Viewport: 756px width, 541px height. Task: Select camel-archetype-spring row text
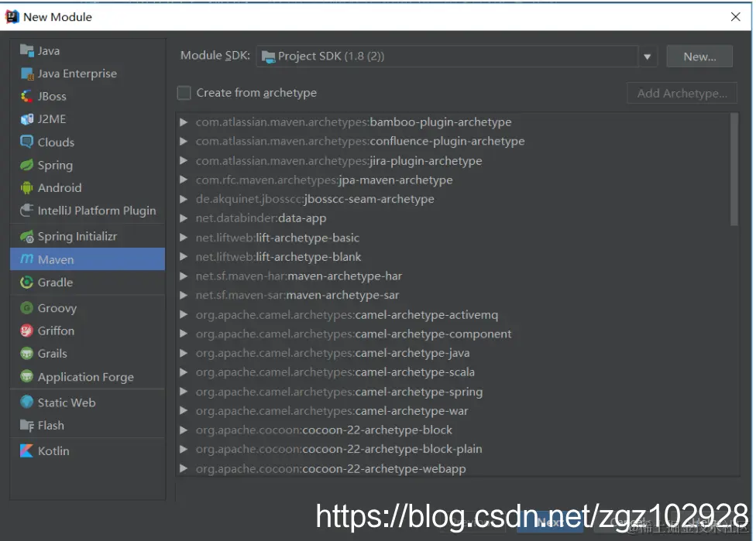tap(339, 392)
